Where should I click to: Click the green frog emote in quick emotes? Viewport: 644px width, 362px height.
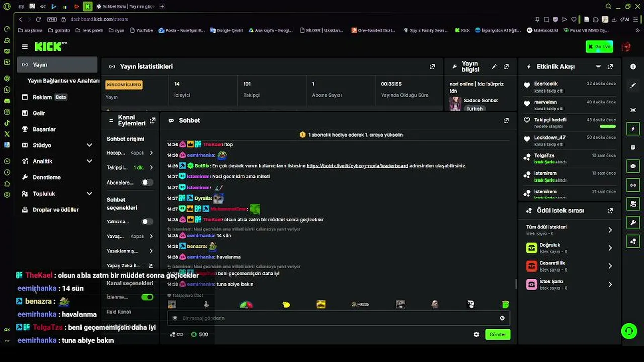[505, 304]
